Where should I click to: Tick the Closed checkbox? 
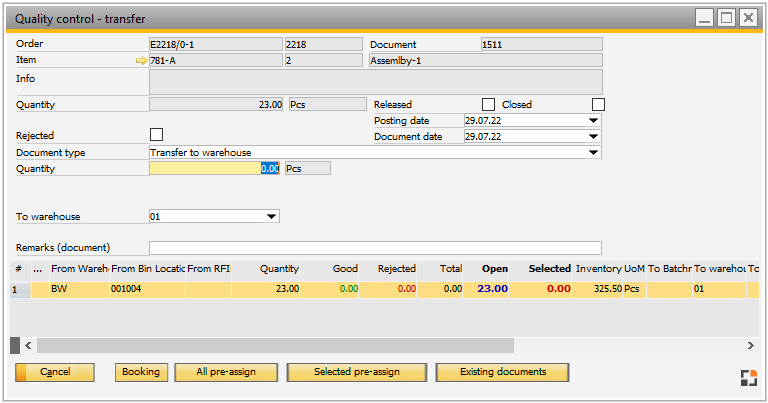point(598,105)
